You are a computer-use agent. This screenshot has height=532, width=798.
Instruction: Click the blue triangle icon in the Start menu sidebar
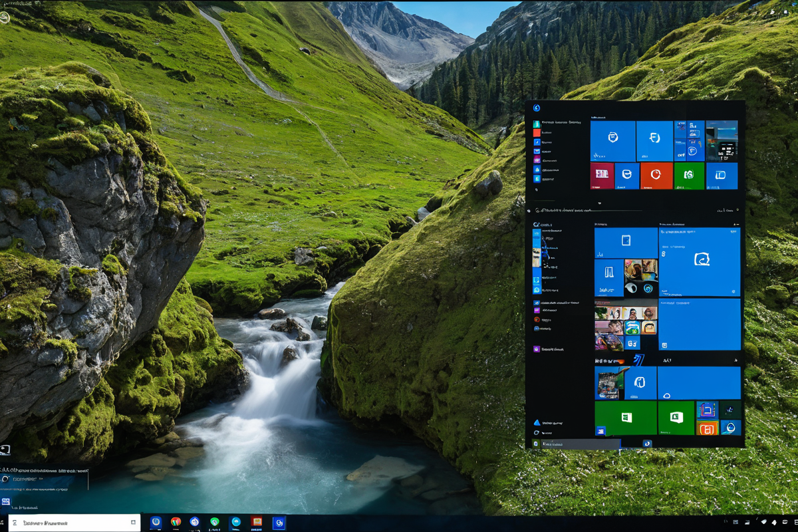point(537,422)
